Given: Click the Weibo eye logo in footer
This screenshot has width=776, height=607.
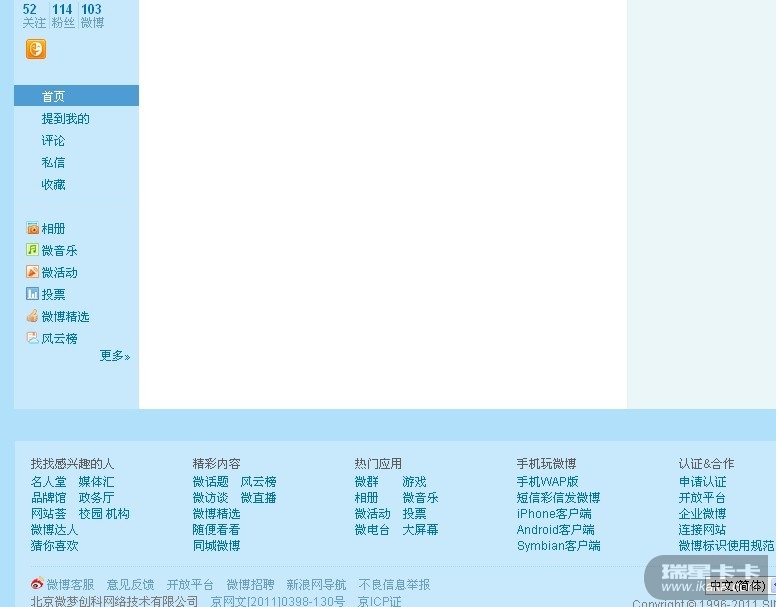Looking at the screenshot, I should click(37, 584).
